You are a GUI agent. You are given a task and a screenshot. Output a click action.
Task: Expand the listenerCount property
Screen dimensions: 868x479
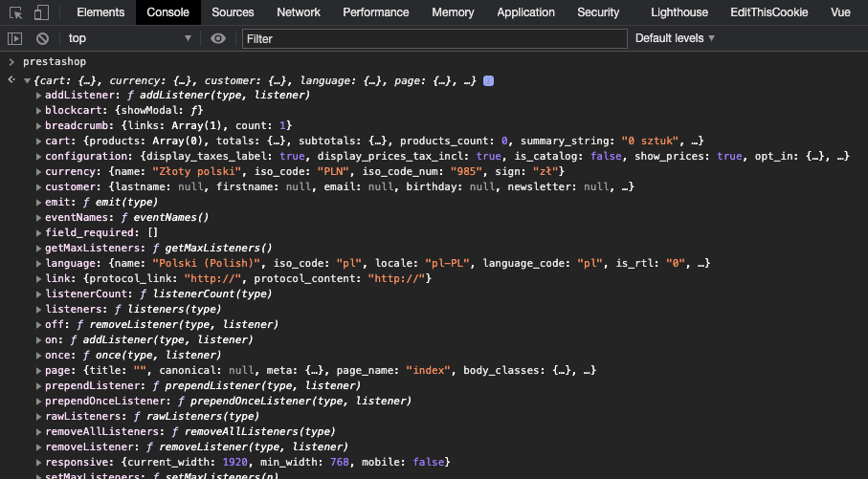click(38, 294)
